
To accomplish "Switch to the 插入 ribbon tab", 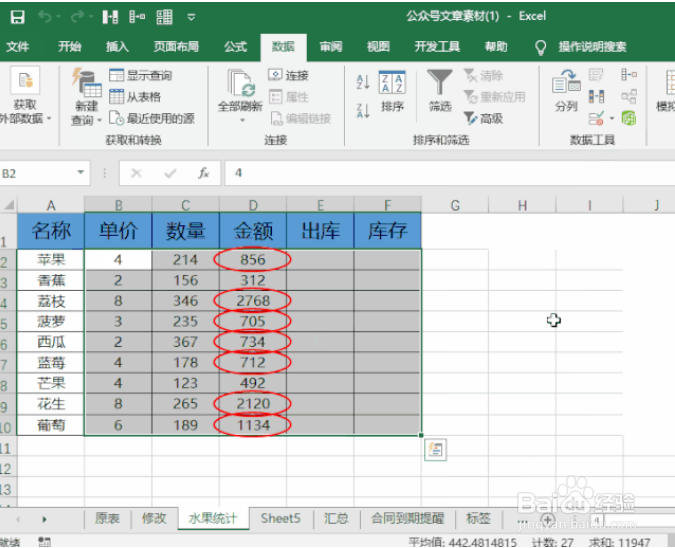I will point(117,46).
